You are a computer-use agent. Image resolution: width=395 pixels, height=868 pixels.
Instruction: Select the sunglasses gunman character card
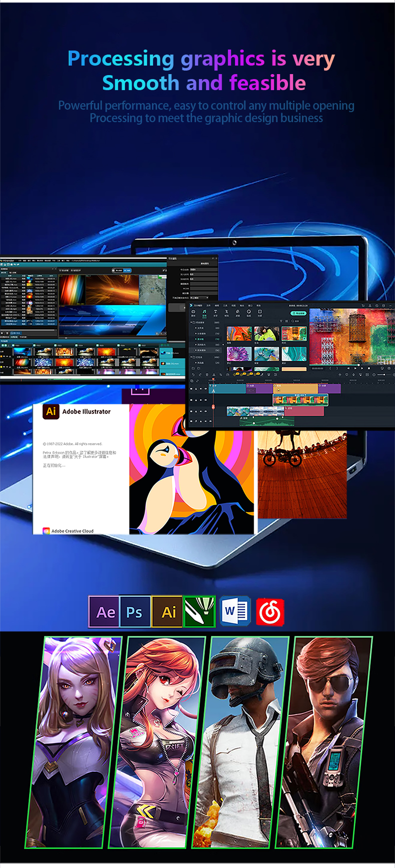point(325,742)
